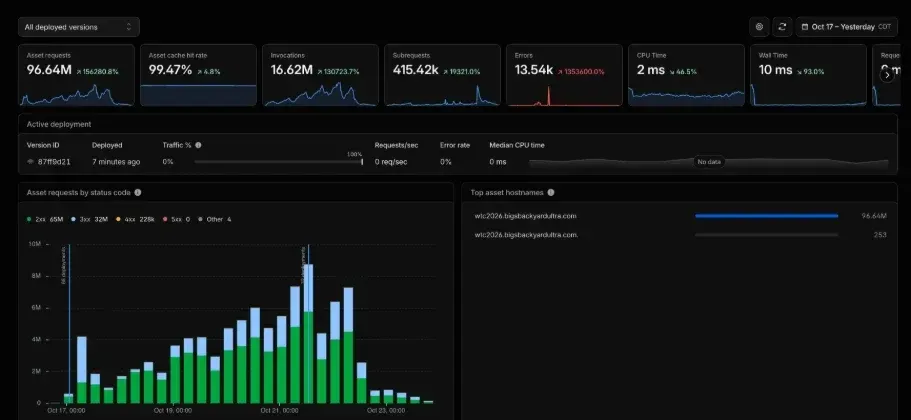Select the CPU Time metric card
Image resolution: width=911 pixels, height=420 pixels.
686,75
